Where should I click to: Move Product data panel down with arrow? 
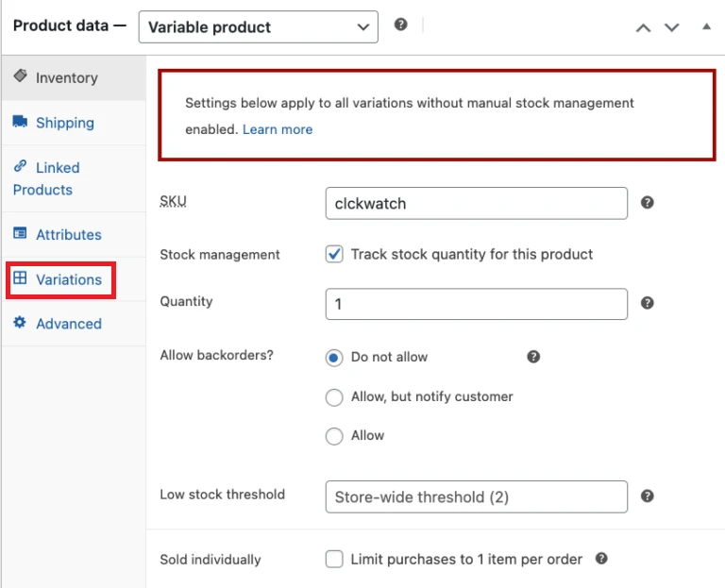[672, 27]
